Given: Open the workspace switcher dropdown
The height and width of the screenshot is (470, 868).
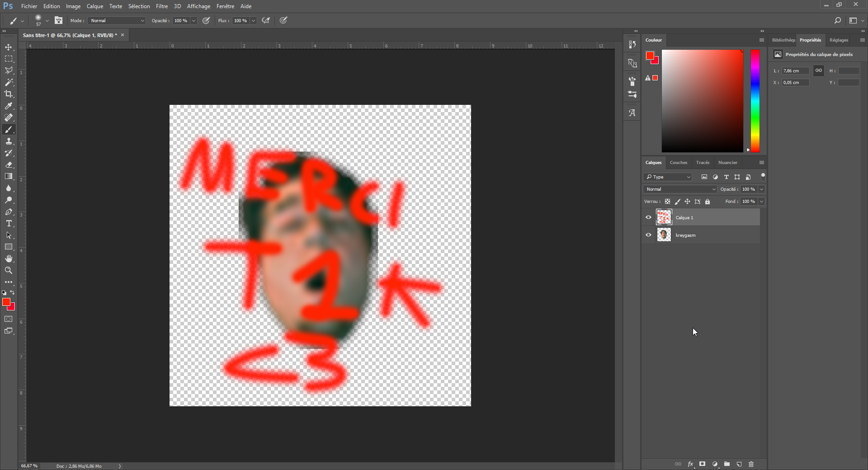Looking at the screenshot, I should point(856,20).
